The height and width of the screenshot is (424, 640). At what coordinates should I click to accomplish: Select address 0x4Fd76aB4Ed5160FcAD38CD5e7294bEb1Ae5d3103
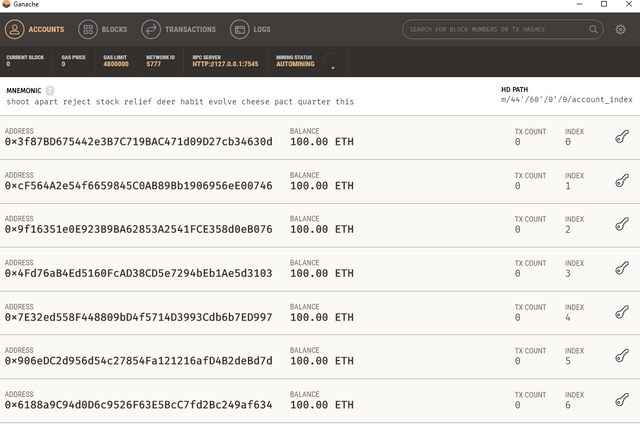coord(138,273)
